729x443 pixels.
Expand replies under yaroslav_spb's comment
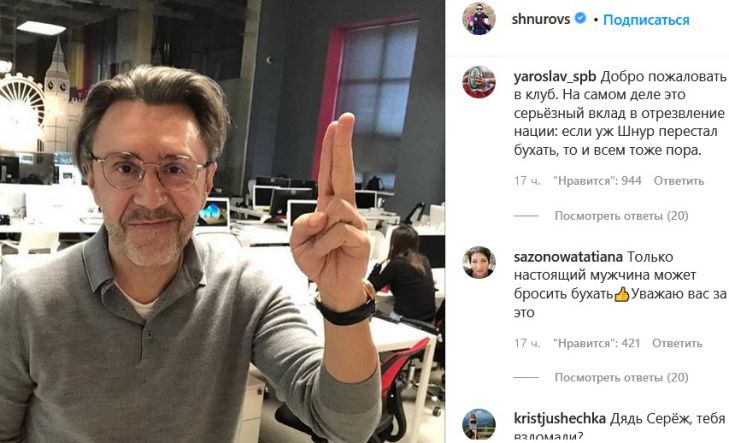(x=621, y=216)
